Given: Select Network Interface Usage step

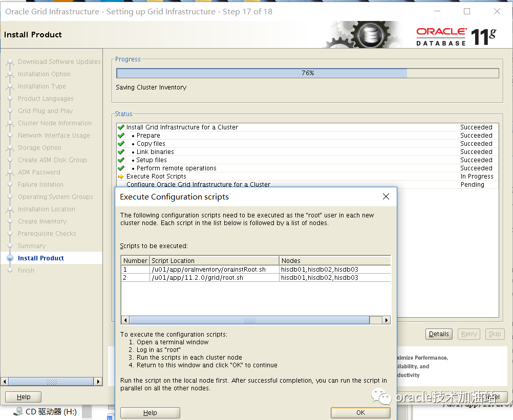Looking at the screenshot, I should tap(54, 136).
